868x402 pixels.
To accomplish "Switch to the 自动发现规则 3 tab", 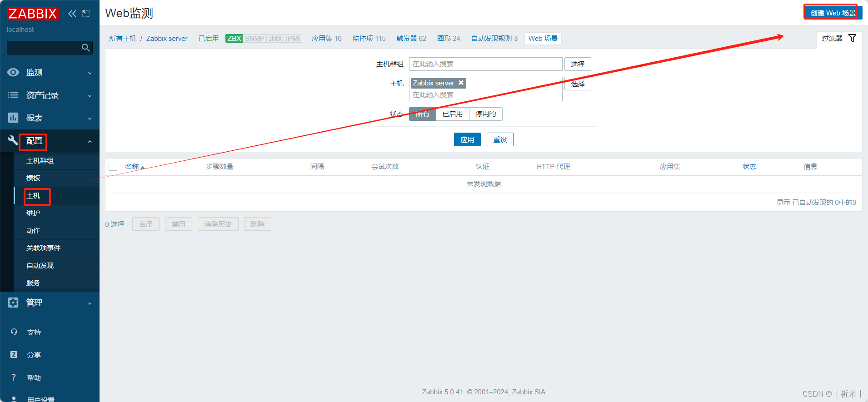I will [x=494, y=39].
